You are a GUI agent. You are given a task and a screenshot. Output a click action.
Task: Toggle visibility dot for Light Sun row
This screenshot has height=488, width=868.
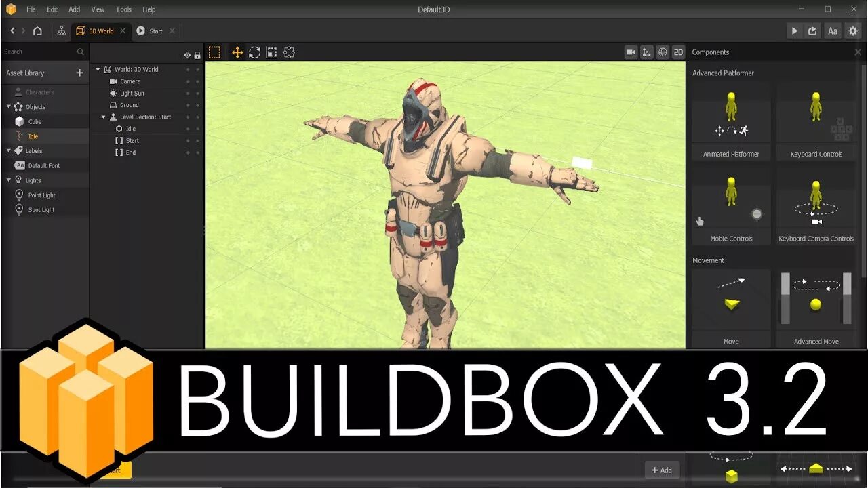click(188, 93)
